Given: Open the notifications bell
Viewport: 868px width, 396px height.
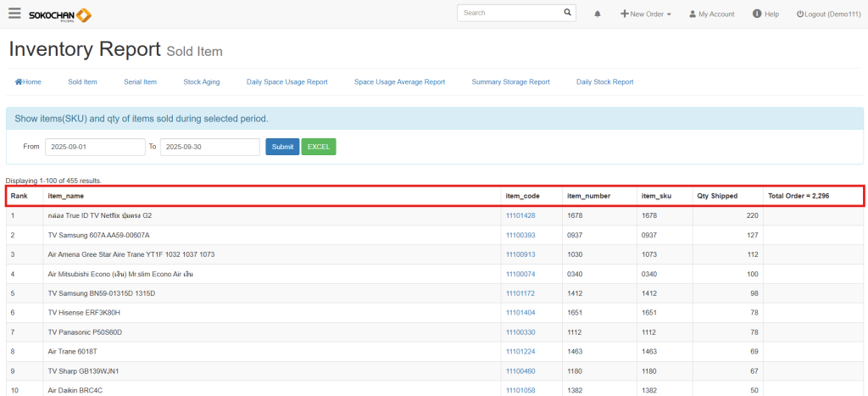Looking at the screenshot, I should point(598,14).
